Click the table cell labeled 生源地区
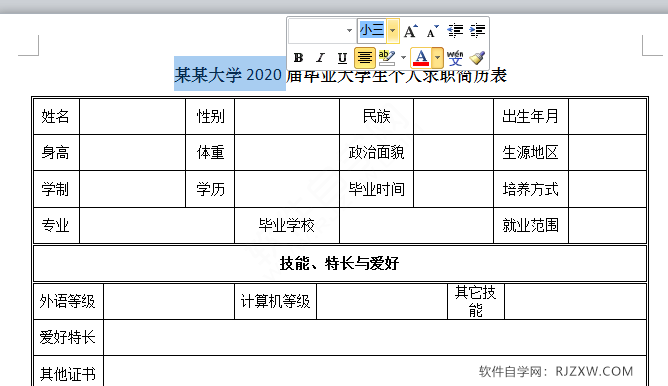 pyautogui.click(x=530, y=153)
